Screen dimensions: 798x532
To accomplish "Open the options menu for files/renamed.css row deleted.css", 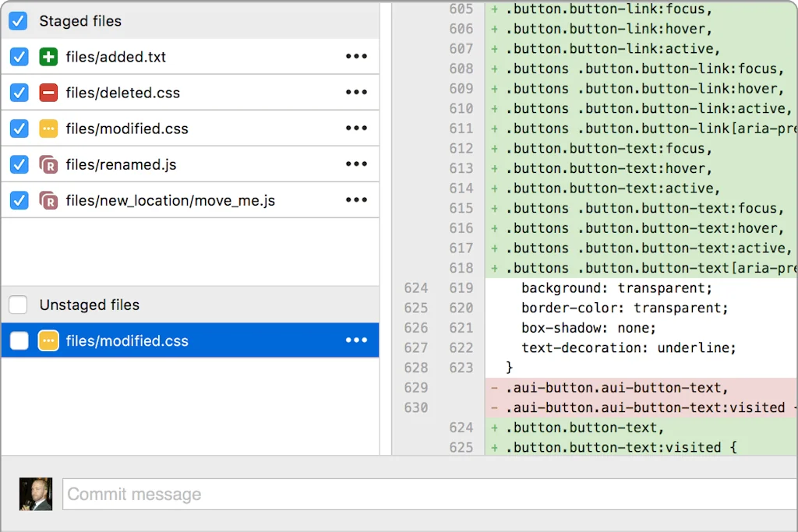I will 356,92.
